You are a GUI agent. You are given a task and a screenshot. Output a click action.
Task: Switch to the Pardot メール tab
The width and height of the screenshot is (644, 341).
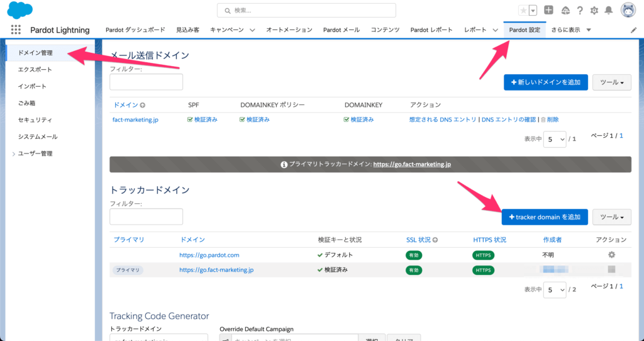tap(341, 30)
